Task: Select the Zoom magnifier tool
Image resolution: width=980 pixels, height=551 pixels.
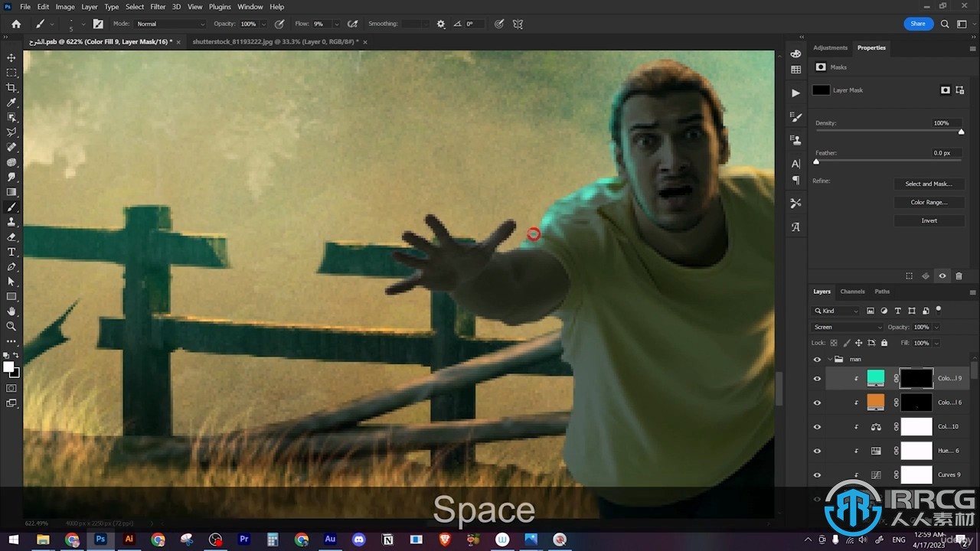Action: (11, 327)
